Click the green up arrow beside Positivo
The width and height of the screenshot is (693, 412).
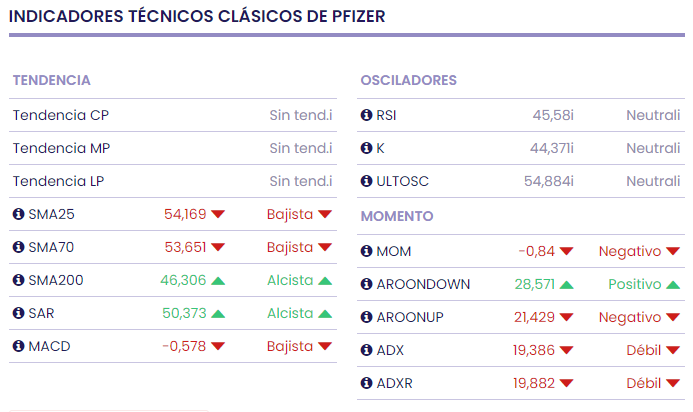[x=675, y=285]
